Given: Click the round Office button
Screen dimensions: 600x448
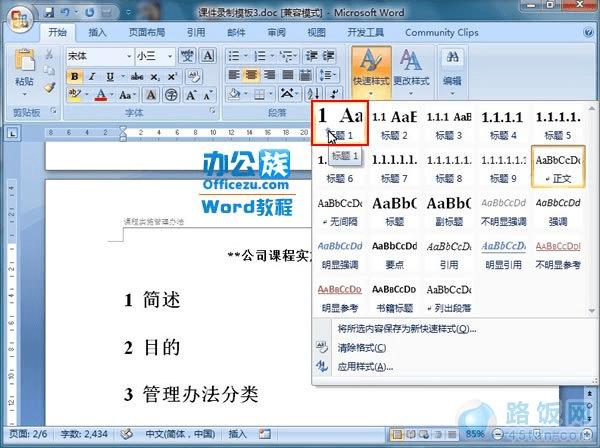Looking at the screenshot, I should (19, 18).
